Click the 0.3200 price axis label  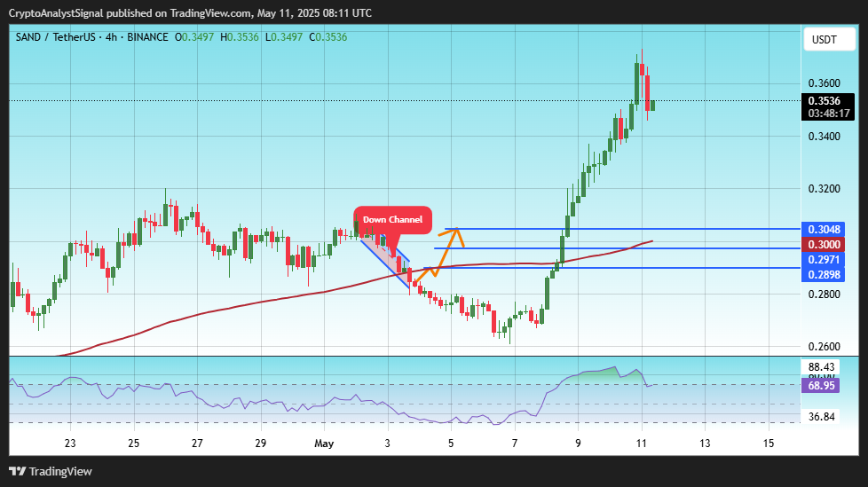[x=825, y=189]
